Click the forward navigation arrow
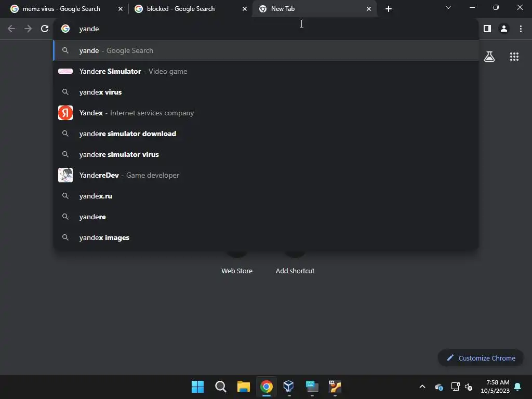 click(28, 29)
